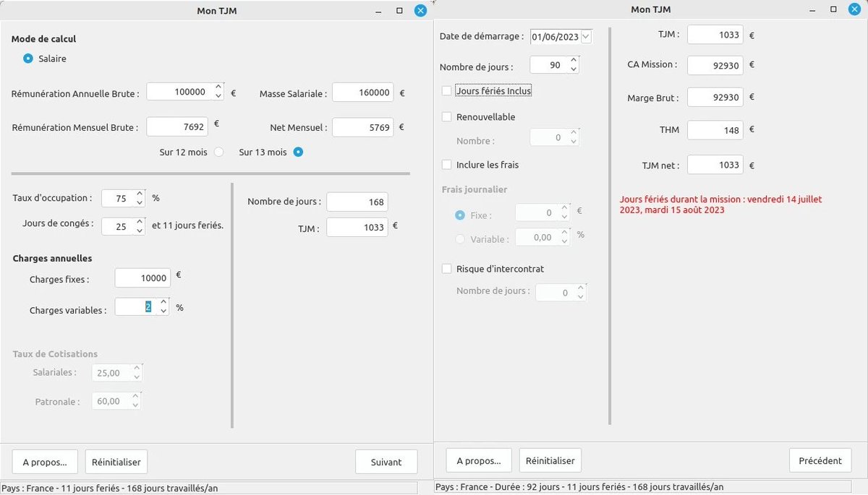Click the Nombre de jours 168 field

point(357,202)
